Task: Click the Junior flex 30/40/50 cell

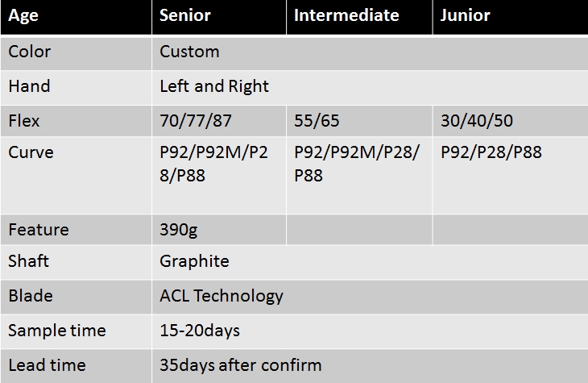Action: click(511, 121)
